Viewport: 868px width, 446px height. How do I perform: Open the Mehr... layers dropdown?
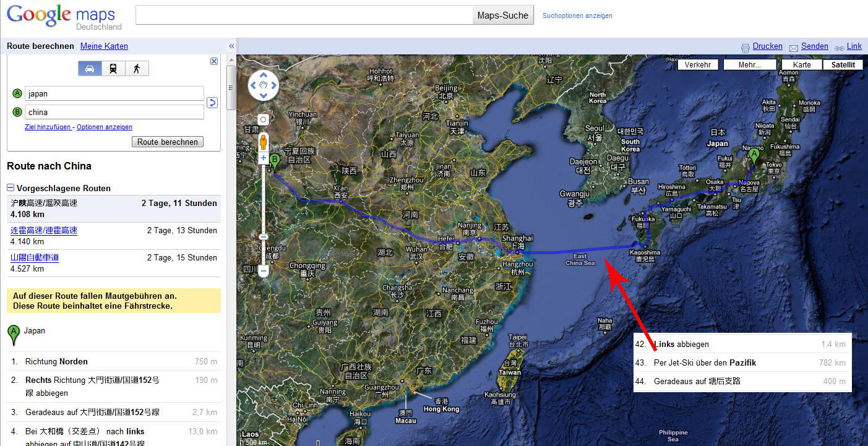click(749, 65)
